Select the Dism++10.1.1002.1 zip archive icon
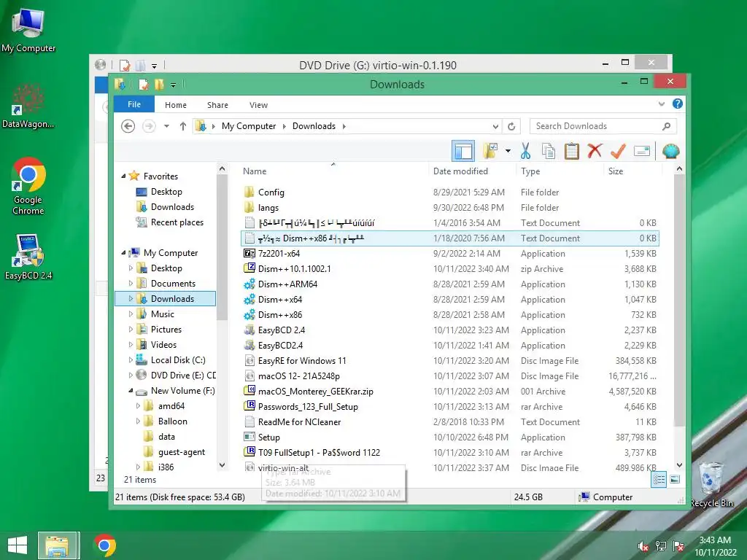This screenshot has width=747, height=560. tap(249, 268)
